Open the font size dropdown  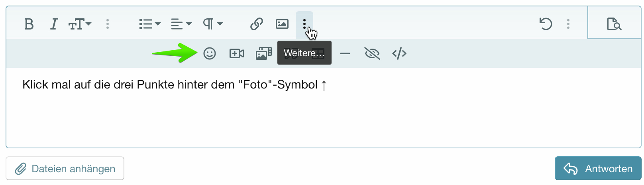tap(80, 24)
